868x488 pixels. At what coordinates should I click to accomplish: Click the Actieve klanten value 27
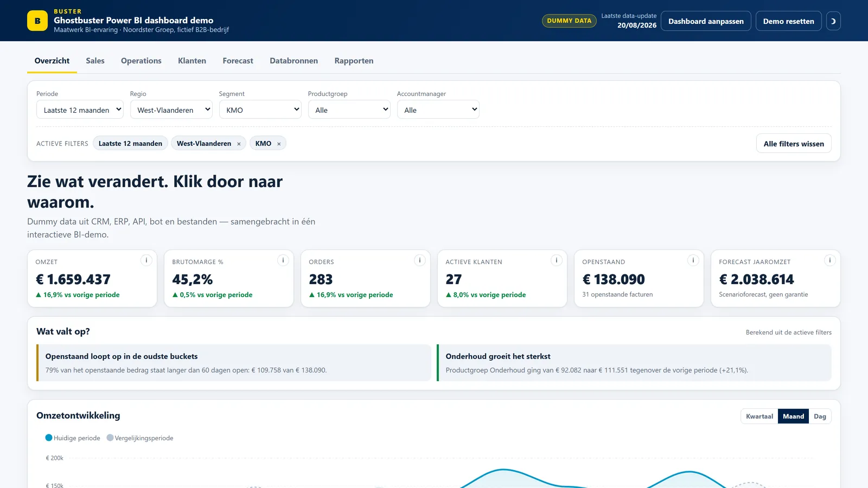click(454, 279)
